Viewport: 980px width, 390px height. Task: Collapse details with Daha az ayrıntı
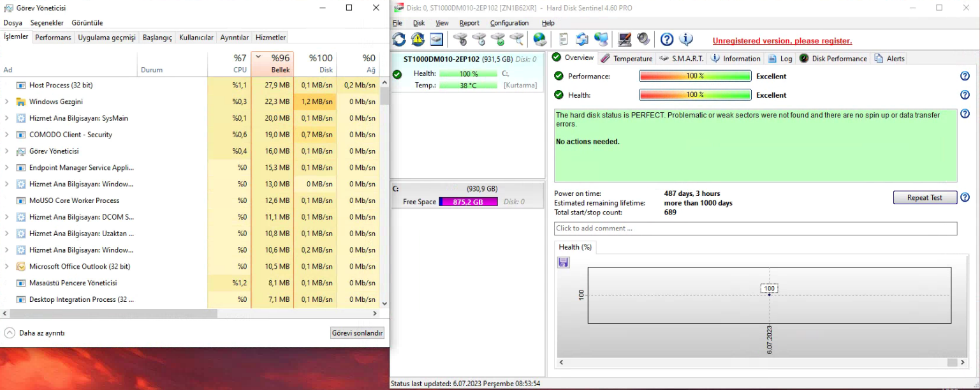34,333
